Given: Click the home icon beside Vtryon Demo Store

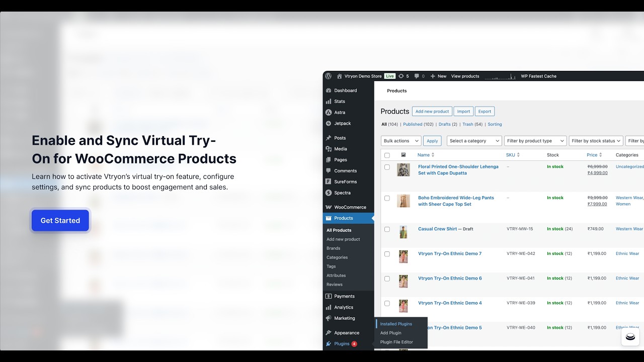Looking at the screenshot, I should pos(340,76).
